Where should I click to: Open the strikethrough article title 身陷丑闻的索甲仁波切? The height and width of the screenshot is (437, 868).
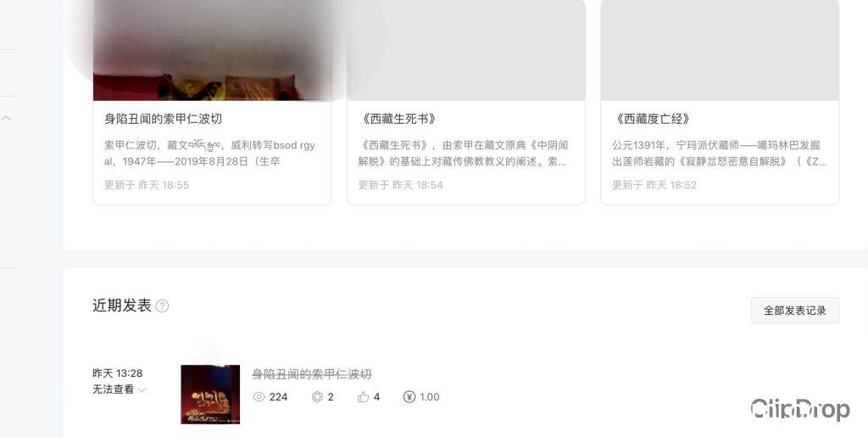click(312, 374)
